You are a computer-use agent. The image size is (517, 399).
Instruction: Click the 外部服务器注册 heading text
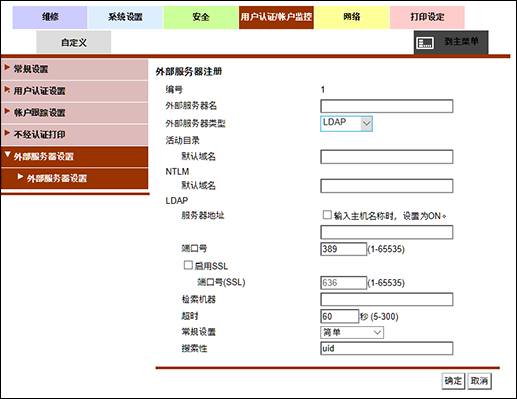(x=189, y=71)
